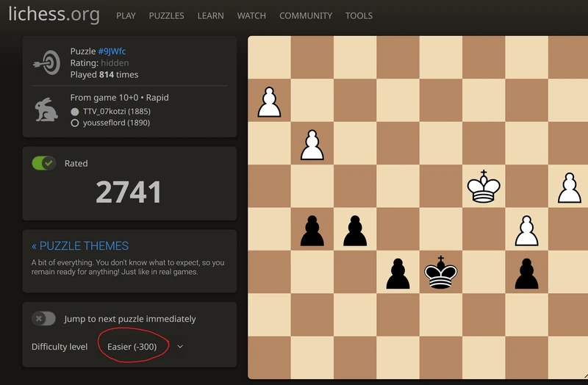Viewport: 588px width, 385px height.
Task: Select the white king piece
Action: pyautogui.click(x=484, y=187)
